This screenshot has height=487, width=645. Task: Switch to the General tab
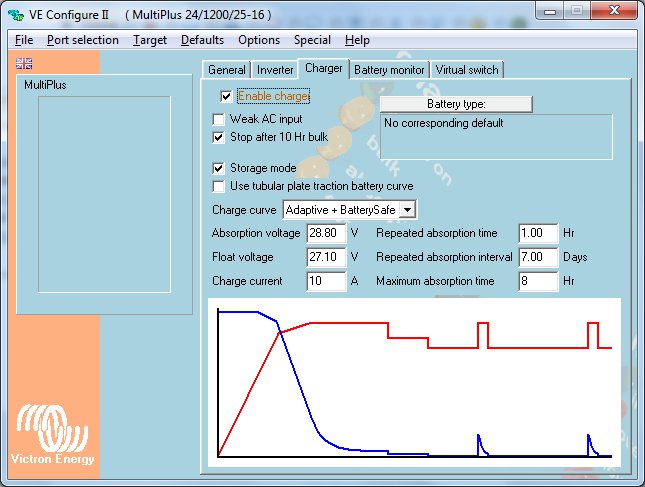pos(227,70)
